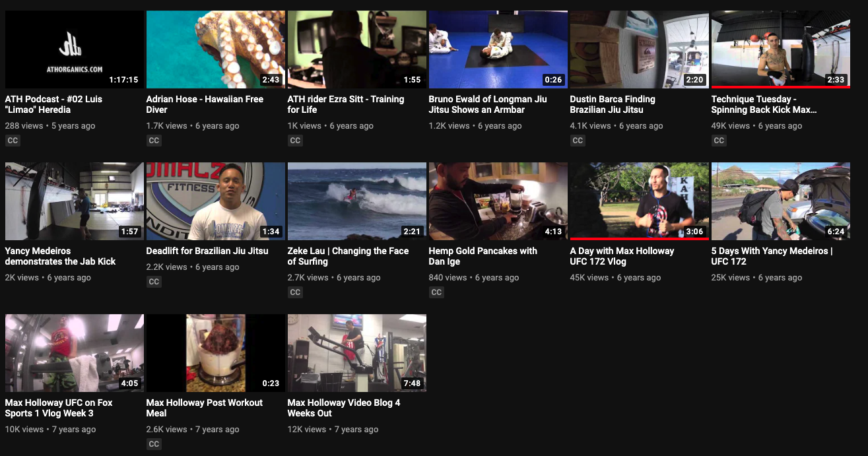The width and height of the screenshot is (868, 456).
Task: Open the octopus thumbnail for Adrian Hose
Action: [216, 49]
